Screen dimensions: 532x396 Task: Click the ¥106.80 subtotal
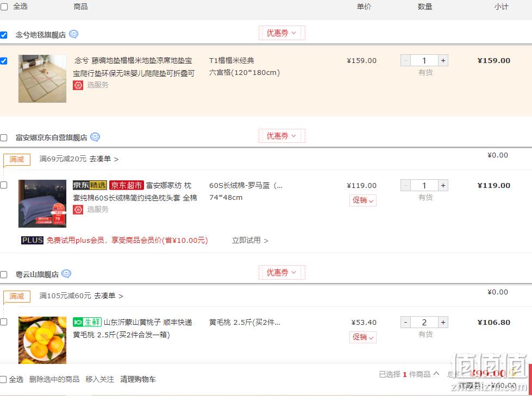pos(493,323)
